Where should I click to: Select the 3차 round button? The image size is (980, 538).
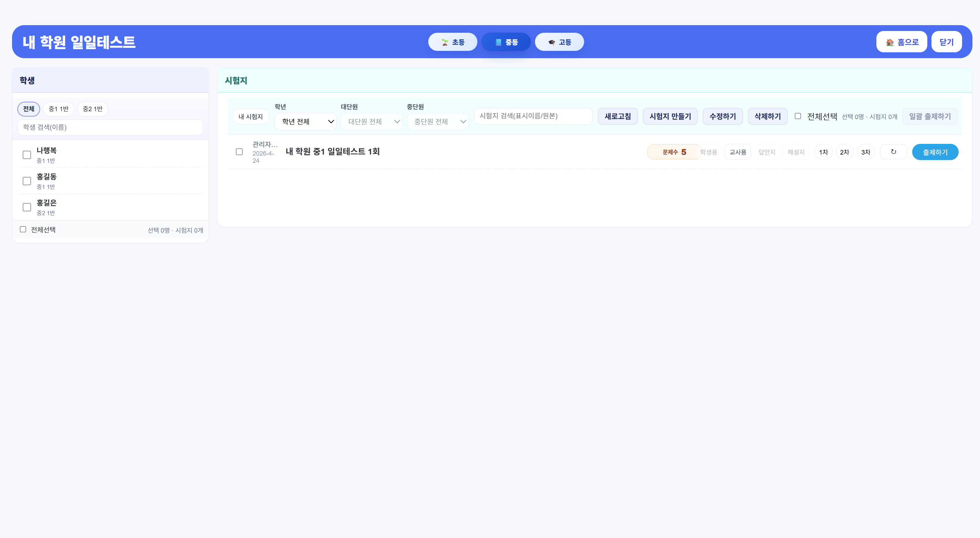(x=866, y=152)
